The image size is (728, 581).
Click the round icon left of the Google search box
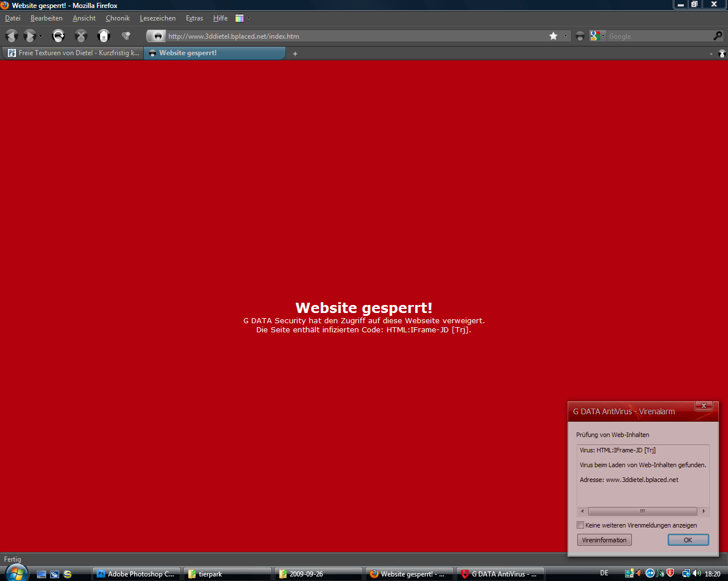580,36
